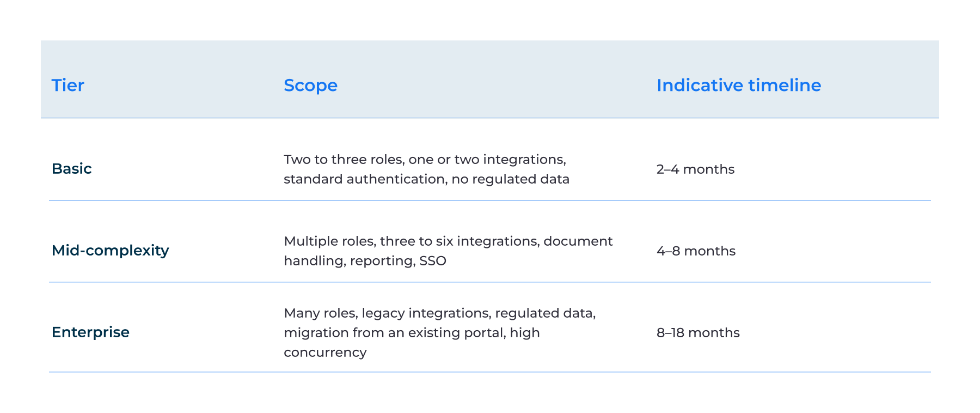Click the word 'concurrency' in Enterprise row
This screenshot has height=413, width=980.
(x=325, y=353)
